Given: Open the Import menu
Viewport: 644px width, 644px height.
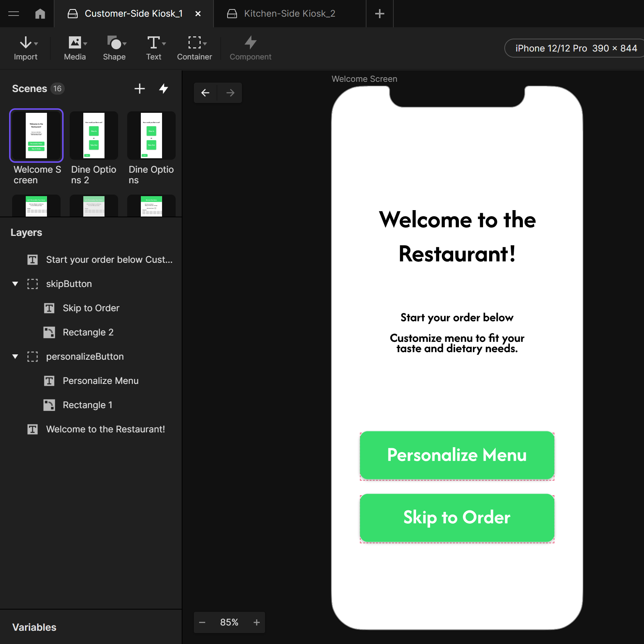Looking at the screenshot, I should point(26,48).
